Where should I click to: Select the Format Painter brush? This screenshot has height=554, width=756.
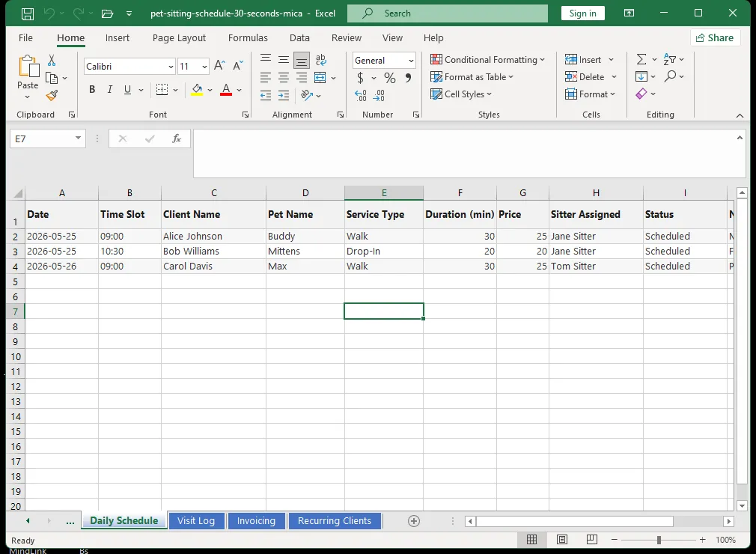point(52,96)
